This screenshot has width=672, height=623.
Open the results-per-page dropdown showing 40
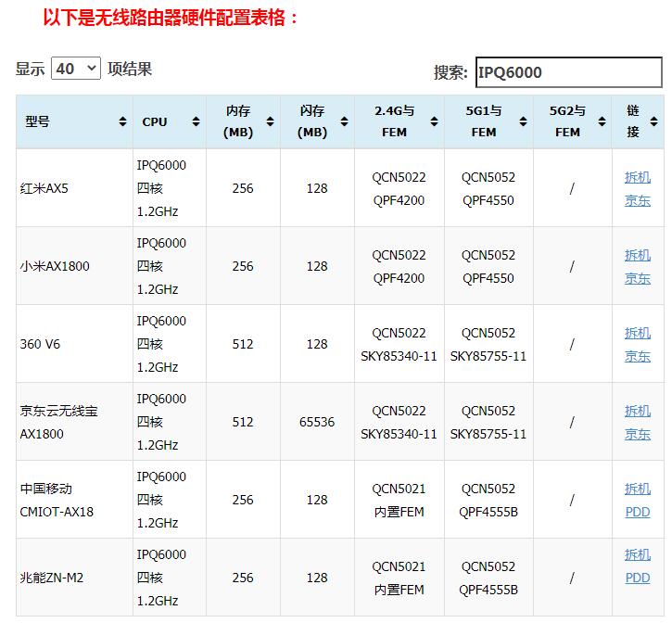pos(76,69)
